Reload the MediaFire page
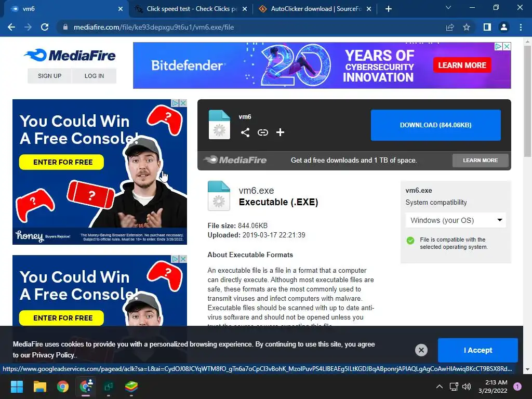Viewport: 532px width, 399px height. pyautogui.click(x=45, y=27)
